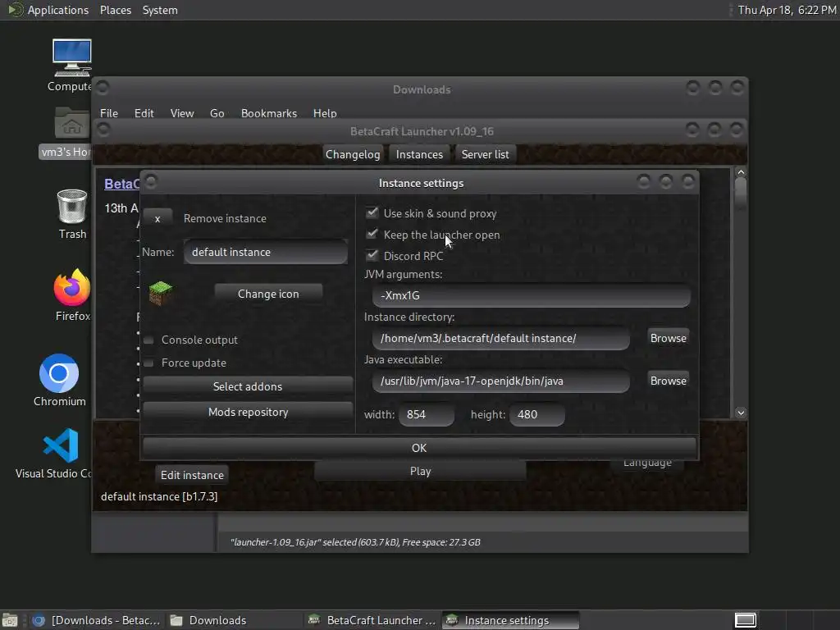This screenshot has width=840, height=630.
Task: Click the instance Name input field
Action: pos(266,252)
